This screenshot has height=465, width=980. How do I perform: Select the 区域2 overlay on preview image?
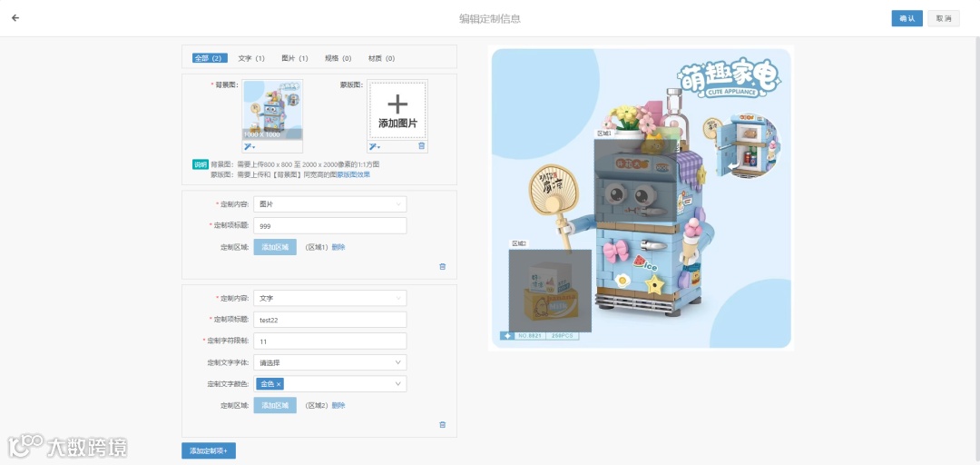(x=550, y=291)
